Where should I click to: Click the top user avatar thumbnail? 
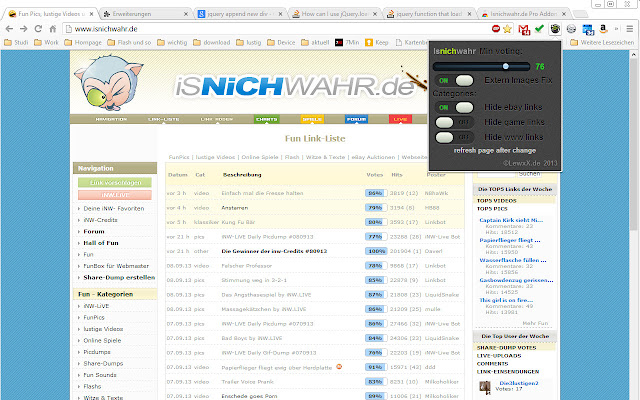pos(485,386)
